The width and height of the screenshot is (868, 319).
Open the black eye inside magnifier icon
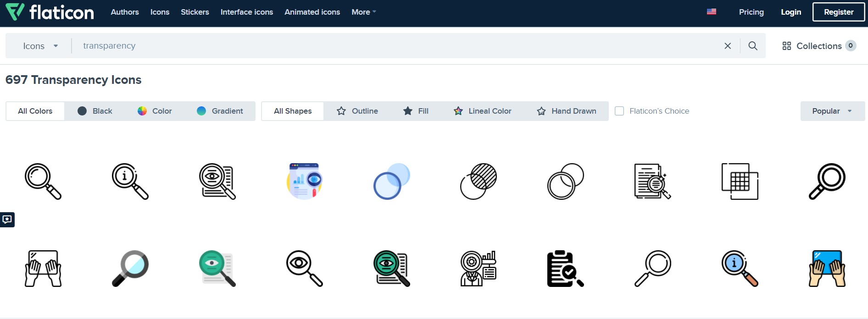[x=305, y=269]
